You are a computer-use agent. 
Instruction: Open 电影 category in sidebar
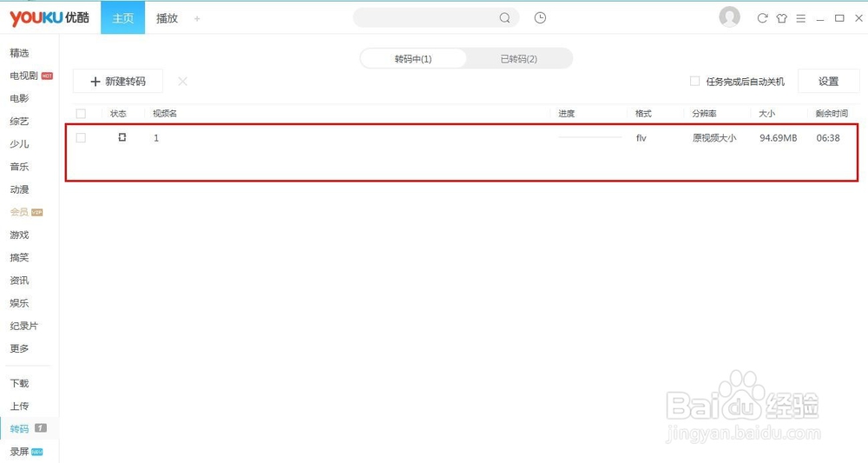click(x=19, y=98)
